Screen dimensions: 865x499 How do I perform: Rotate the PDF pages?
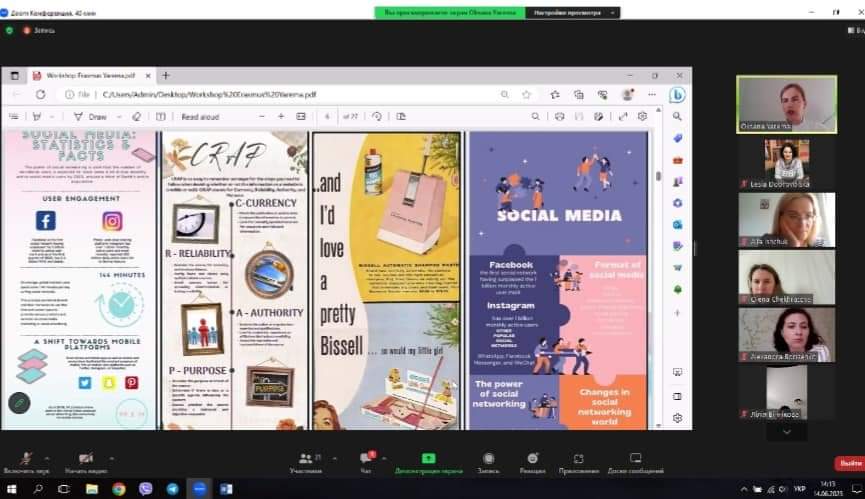click(377, 116)
